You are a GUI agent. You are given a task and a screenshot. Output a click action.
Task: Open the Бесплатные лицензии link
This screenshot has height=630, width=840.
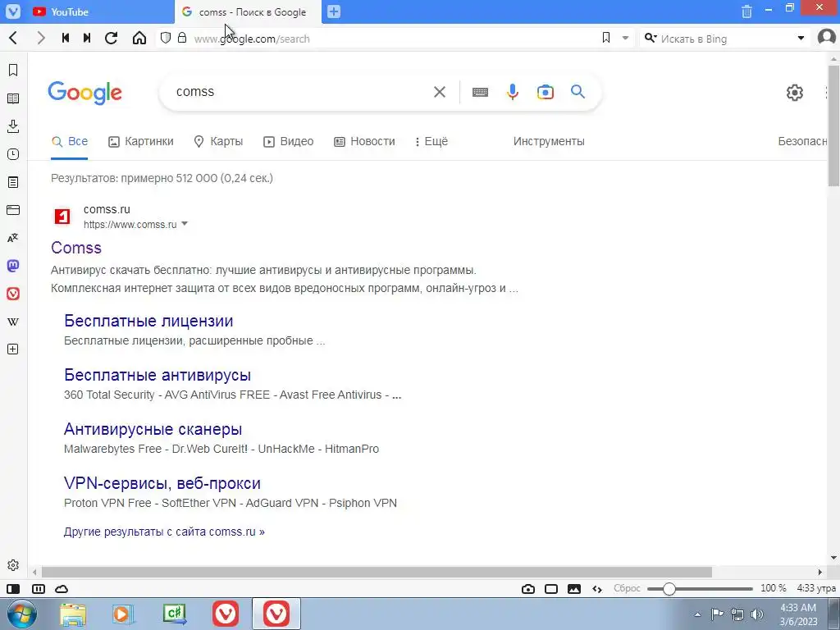tap(148, 321)
